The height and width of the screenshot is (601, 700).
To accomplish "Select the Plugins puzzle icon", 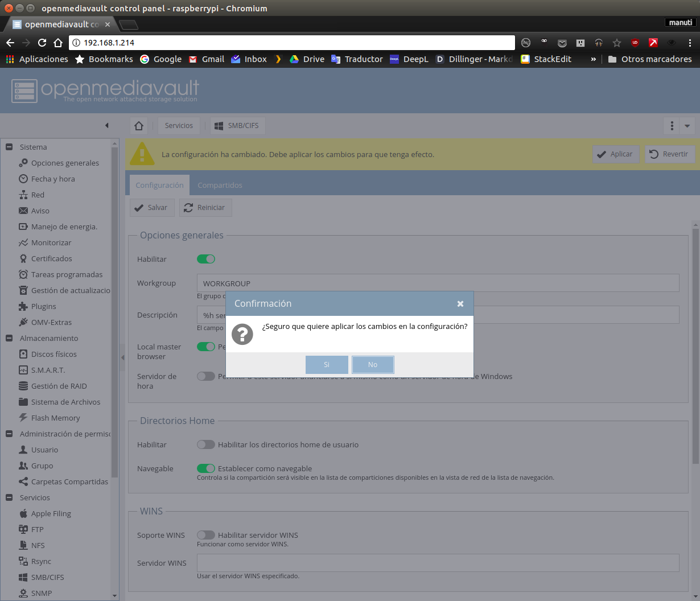I will pos(23,306).
